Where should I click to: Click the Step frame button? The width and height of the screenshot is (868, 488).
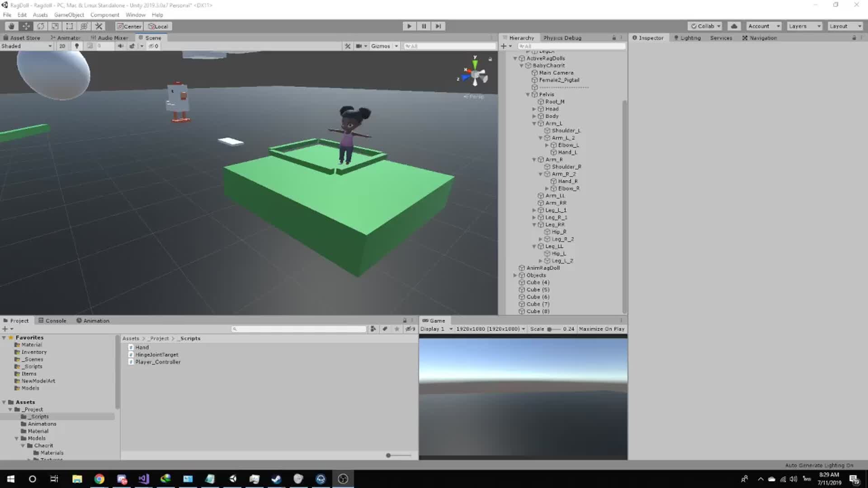pos(438,26)
